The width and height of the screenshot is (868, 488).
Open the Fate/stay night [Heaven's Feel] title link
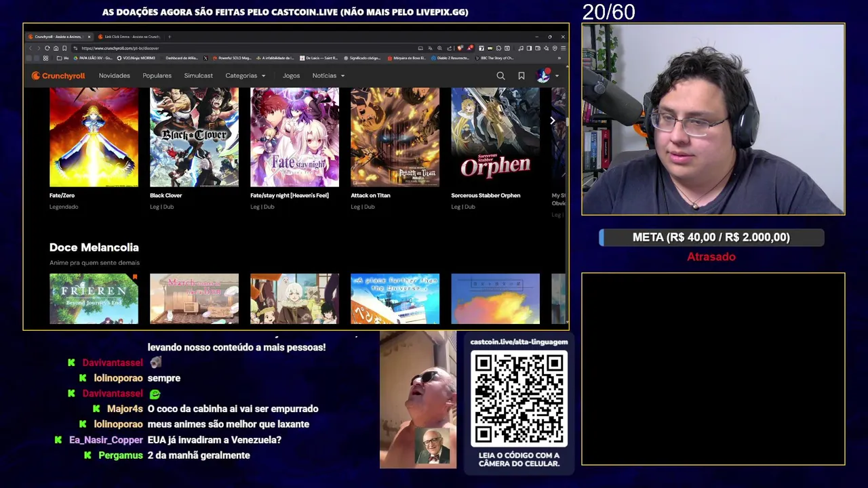(x=290, y=195)
